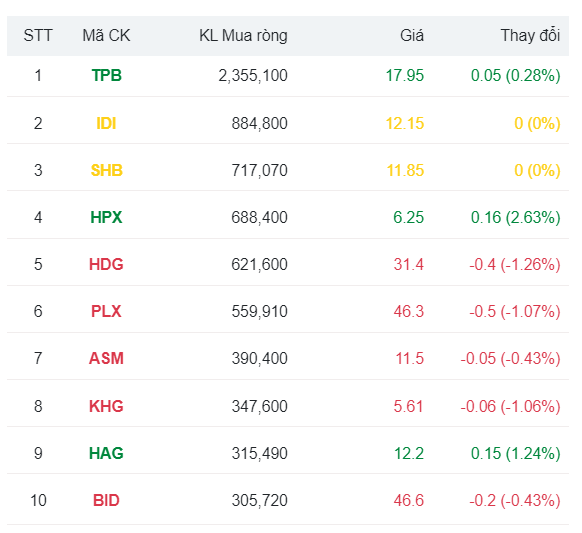
Task: Select net volume 347,600
Action: pos(260,406)
